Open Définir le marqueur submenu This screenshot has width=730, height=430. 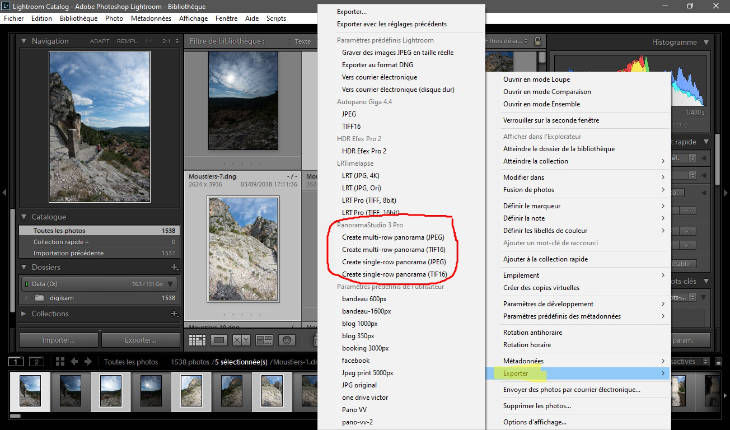click(577, 206)
